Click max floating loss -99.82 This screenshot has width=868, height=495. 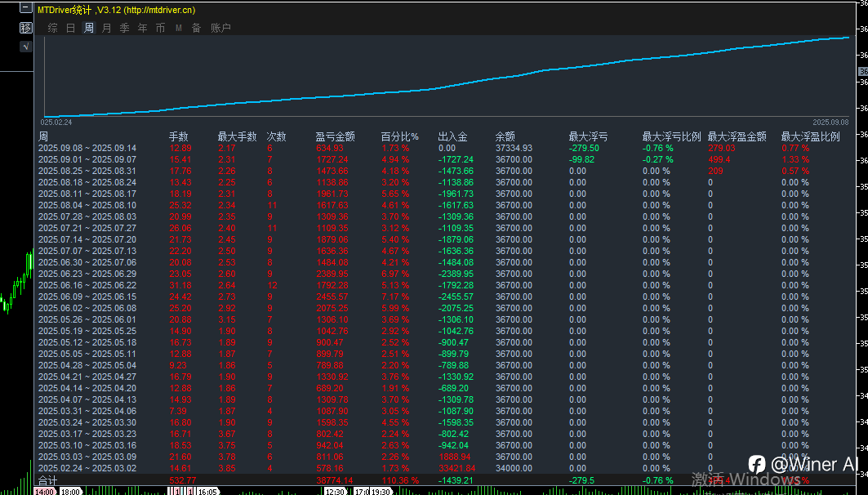click(581, 159)
